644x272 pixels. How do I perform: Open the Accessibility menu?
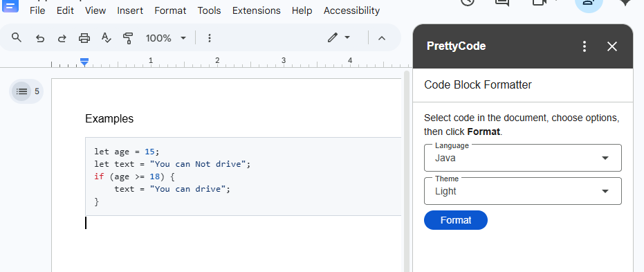tap(351, 10)
